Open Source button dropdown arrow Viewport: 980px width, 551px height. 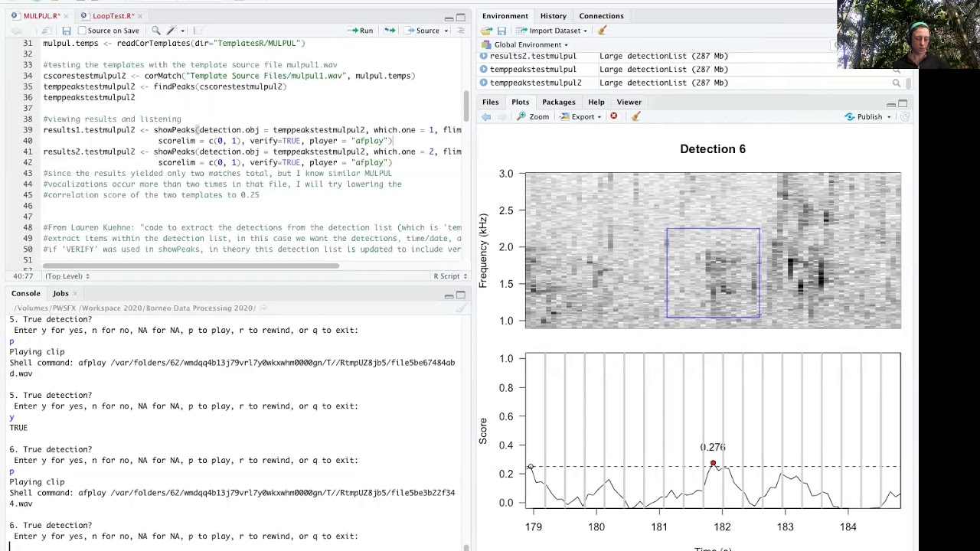tap(446, 31)
